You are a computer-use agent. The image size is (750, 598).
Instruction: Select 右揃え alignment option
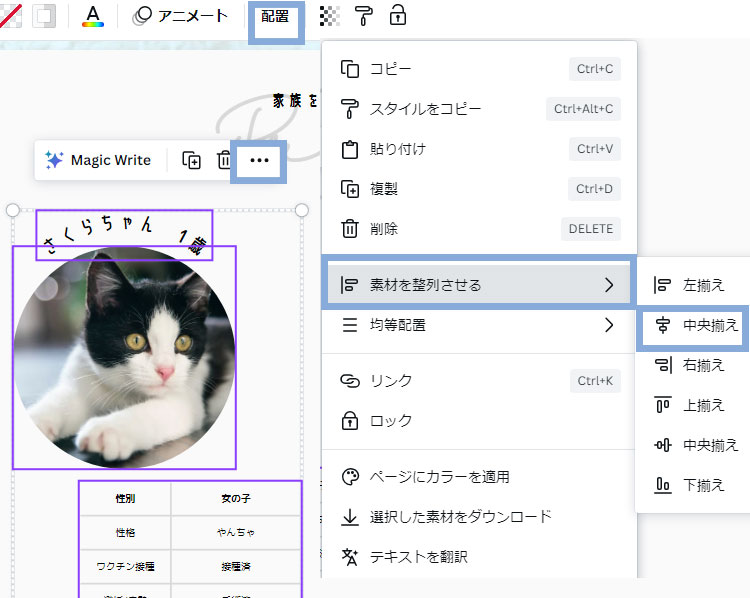[x=693, y=365]
